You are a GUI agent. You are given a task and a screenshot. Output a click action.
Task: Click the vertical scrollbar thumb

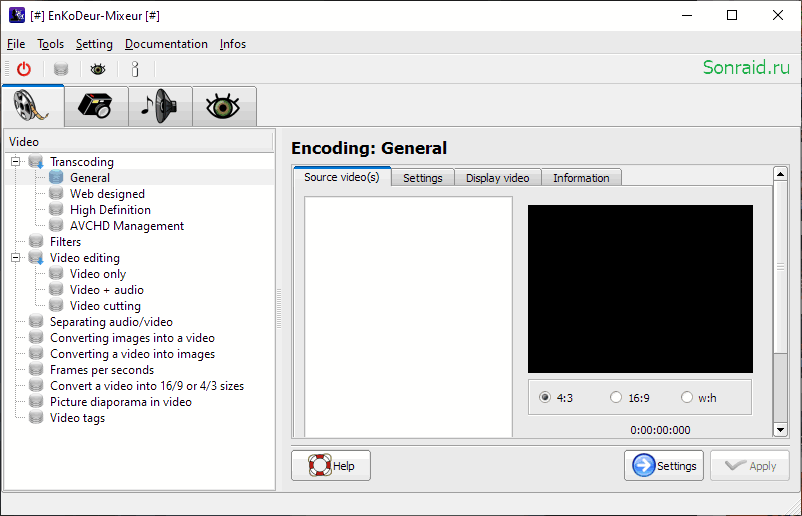coord(780,266)
